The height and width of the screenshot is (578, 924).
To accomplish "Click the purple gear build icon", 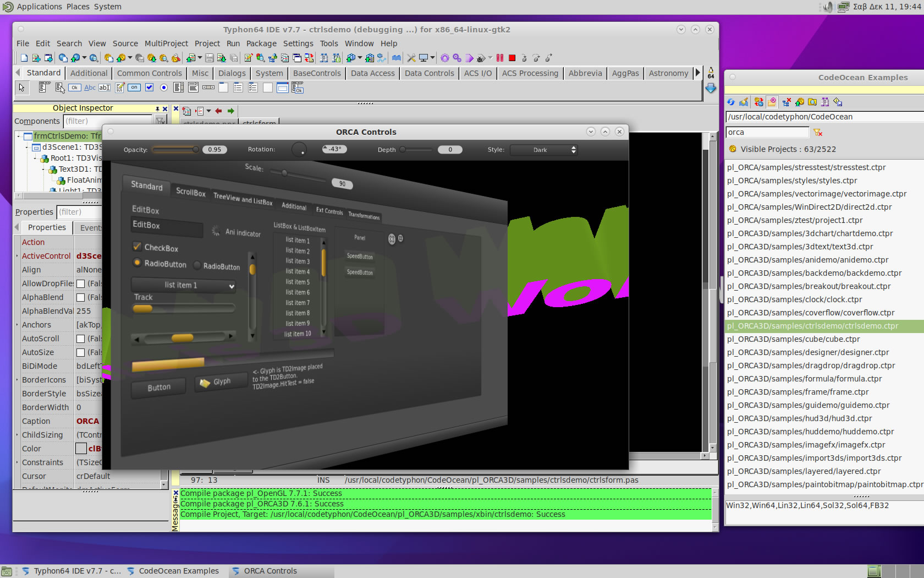I will pos(444,58).
